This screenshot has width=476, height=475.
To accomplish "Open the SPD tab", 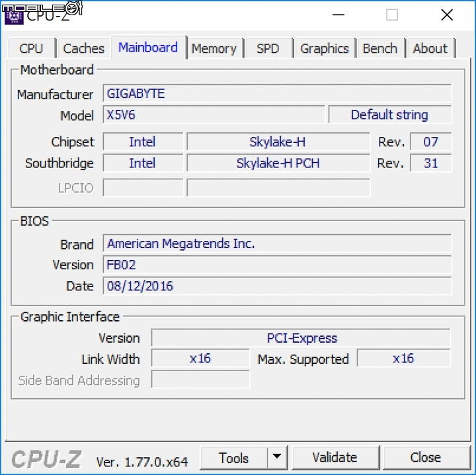I will (268, 48).
